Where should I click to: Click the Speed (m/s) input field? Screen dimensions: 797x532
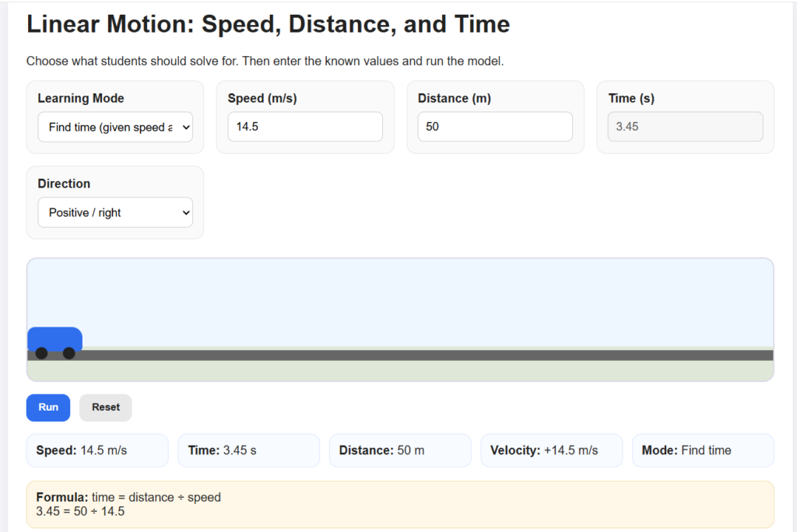(305, 127)
